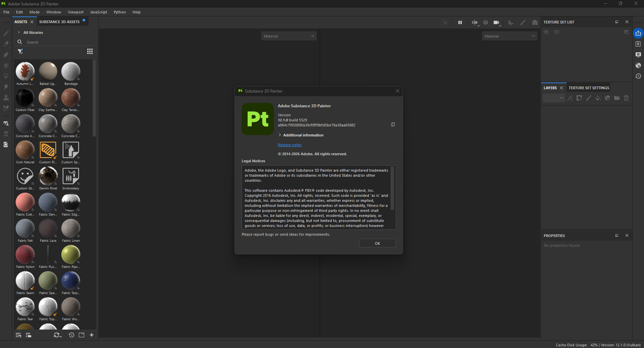Open the Layers channel dropdown
This screenshot has width=644, height=348.
click(553, 98)
